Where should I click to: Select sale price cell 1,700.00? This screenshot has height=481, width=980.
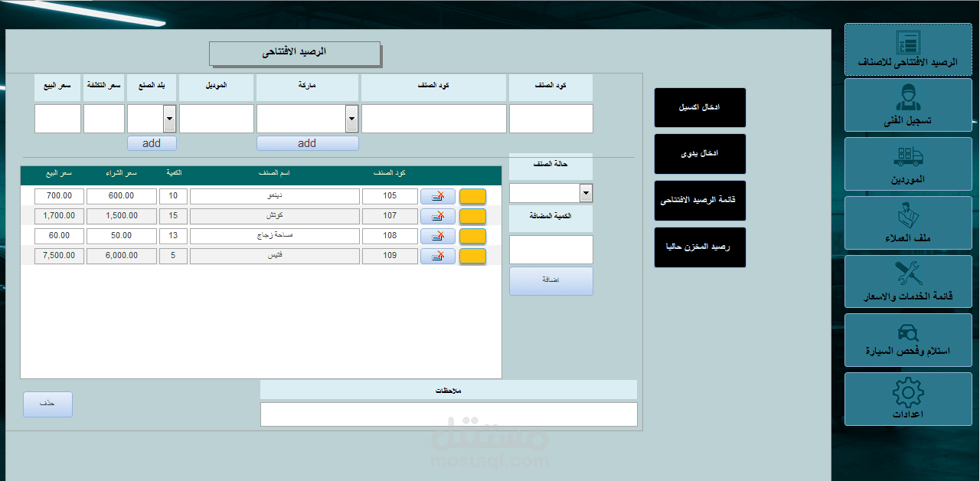59,216
